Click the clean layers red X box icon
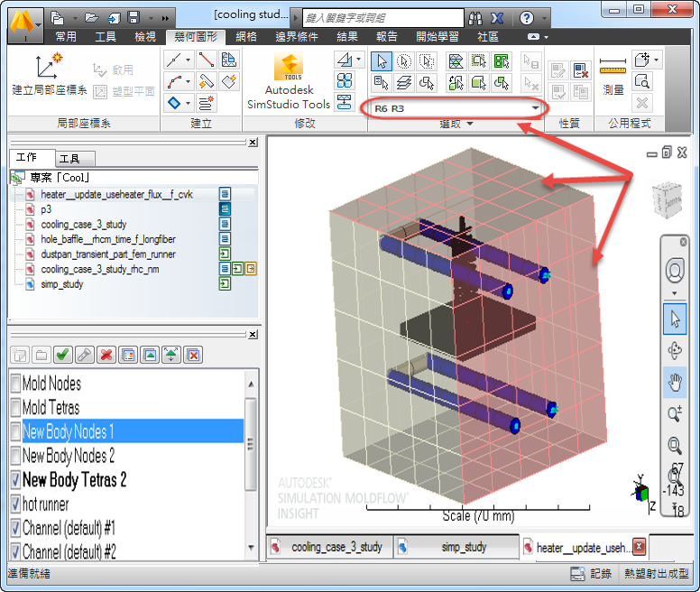The width and height of the screenshot is (700, 592). click(x=193, y=355)
